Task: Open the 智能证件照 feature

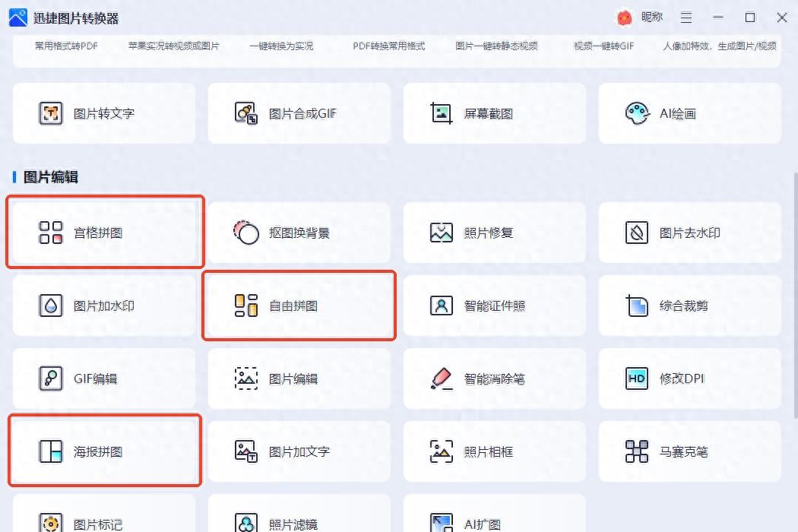Action: [494, 306]
